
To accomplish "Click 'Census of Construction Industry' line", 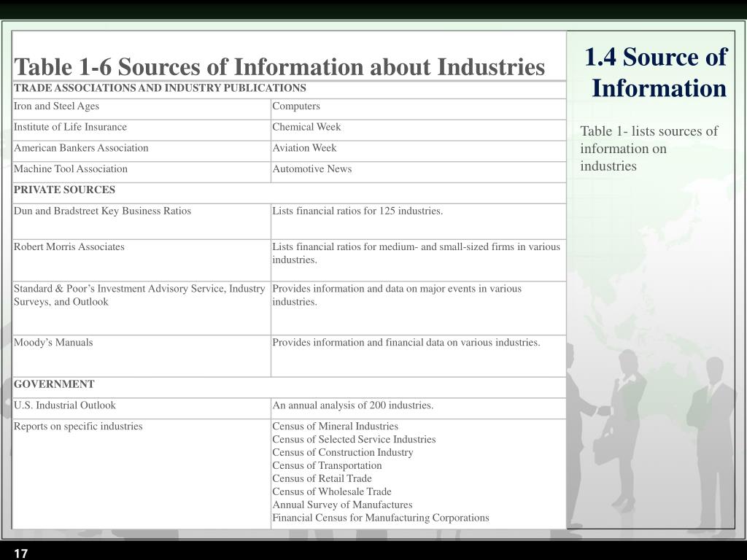I will pos(343,452).
